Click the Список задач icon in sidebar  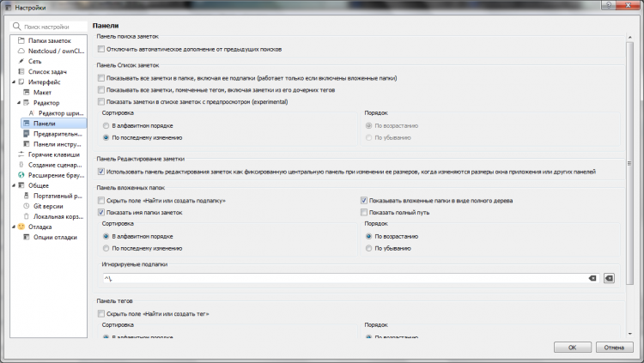click(21, 71)
